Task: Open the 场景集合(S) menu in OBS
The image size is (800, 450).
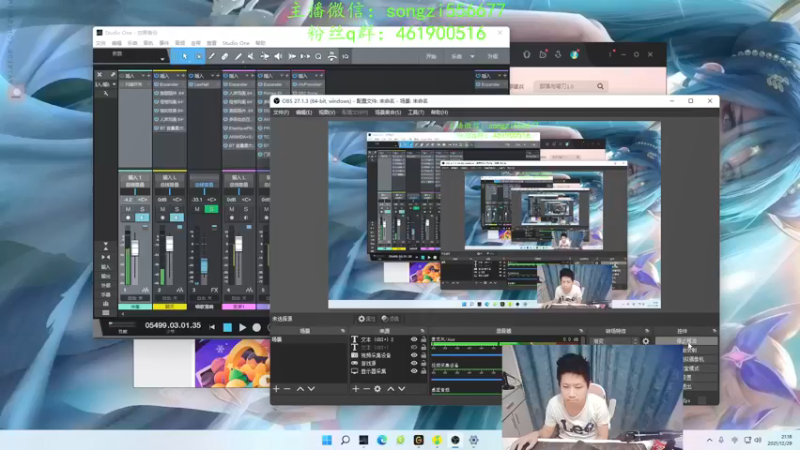Action: [x=388, y=112]
